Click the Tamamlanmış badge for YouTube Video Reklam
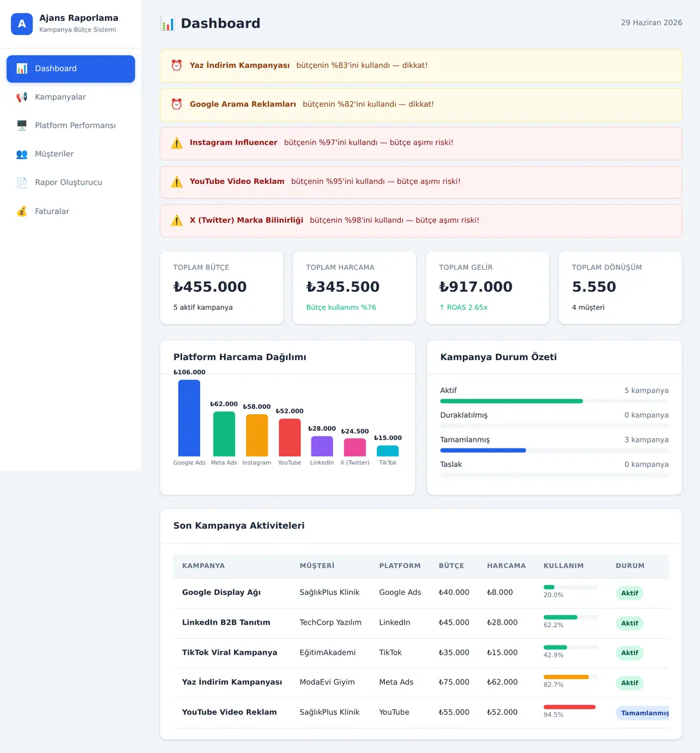This screenshot has width=700, height=753. click(643, 713)
